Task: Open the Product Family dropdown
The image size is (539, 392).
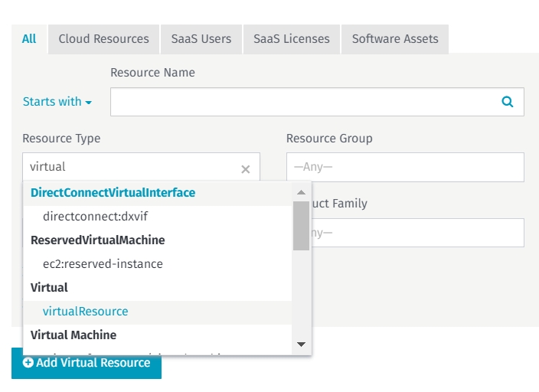Action: click(x=417, y=233)
